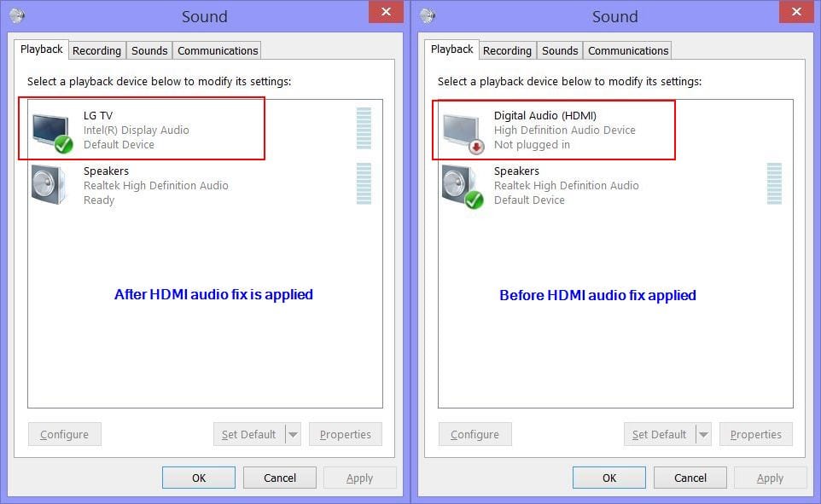Click 'High Definition Audio Device' text
This screenshot has width=821, height=504.
point(564,130)
